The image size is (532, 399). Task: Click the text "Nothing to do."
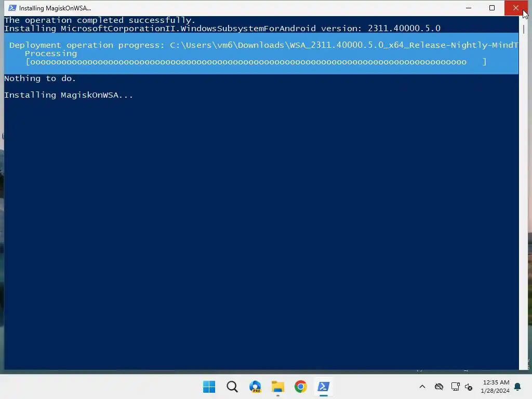pyautogui.click(x=40, y=78)
